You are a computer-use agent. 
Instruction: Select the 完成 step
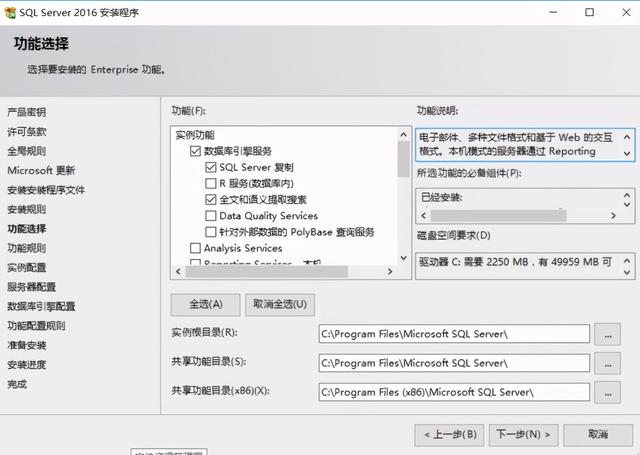(17, 384)
